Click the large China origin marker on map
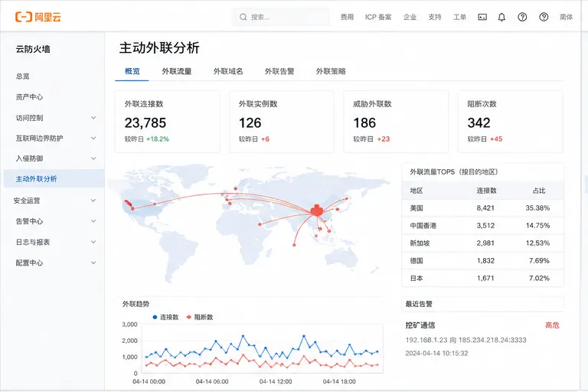 point(317,211)
